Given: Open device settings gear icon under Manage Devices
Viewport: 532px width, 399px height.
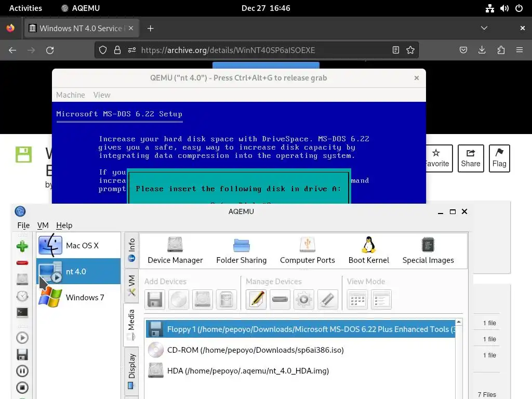Looking at the screenshot, I should coord(304,300).
